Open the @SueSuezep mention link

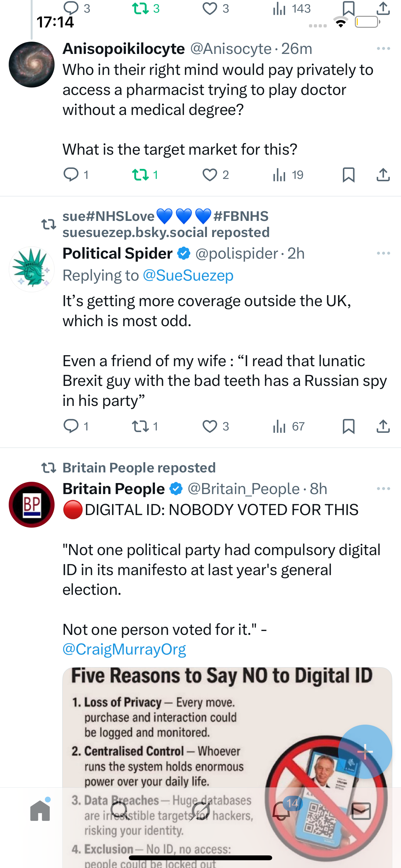(x=188, y=275)
